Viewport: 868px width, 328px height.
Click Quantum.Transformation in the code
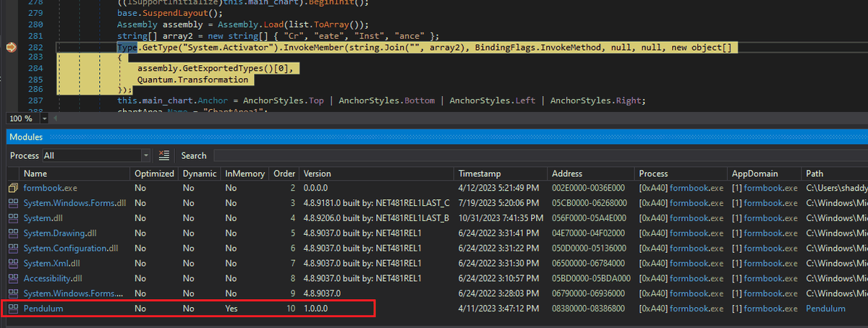click(x=192, y=79)
